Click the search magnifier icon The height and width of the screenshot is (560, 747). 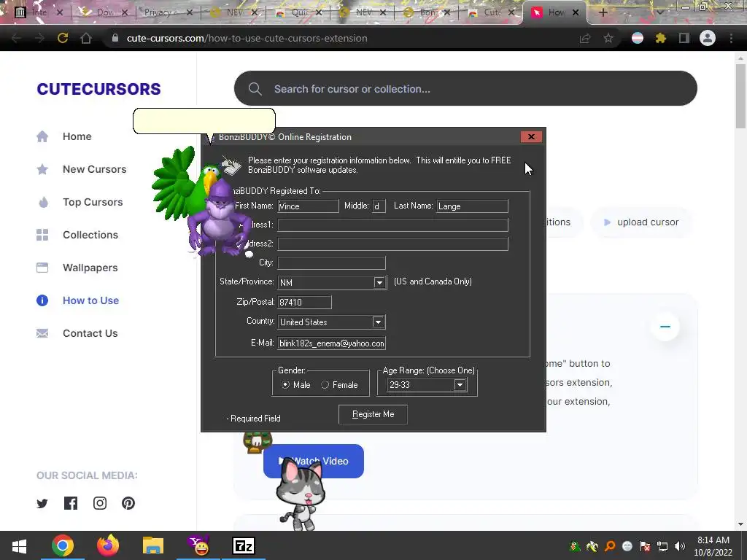pyautogui.click(x=255, y=89)
